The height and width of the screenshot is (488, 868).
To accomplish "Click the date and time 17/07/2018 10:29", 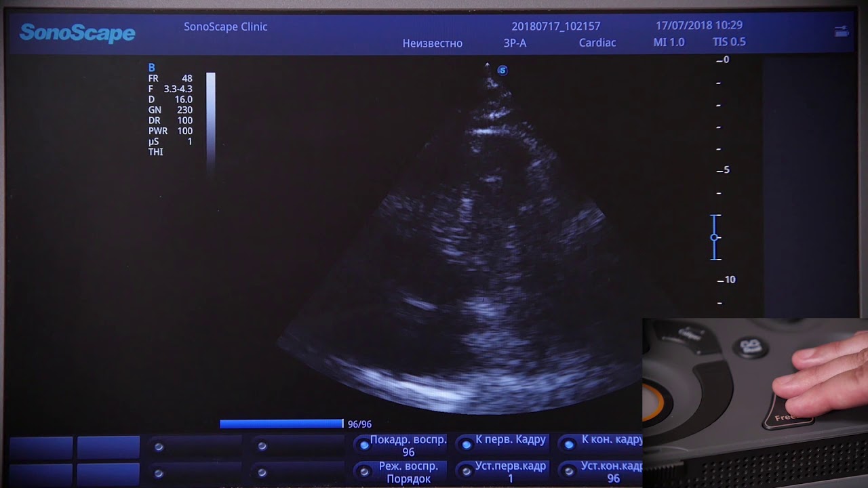I will pyautogui.click(x=699, y=26).
